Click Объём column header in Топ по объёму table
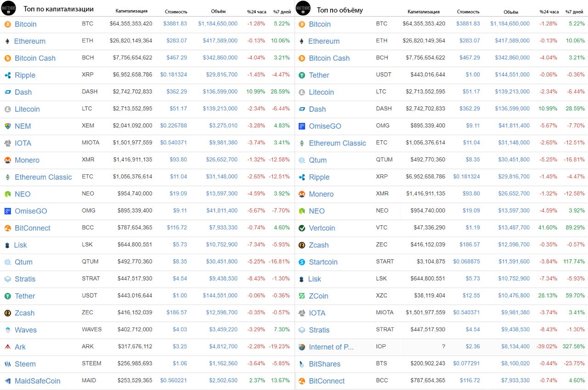This screenshot has height=390, width=588. (x=511, y=11)
